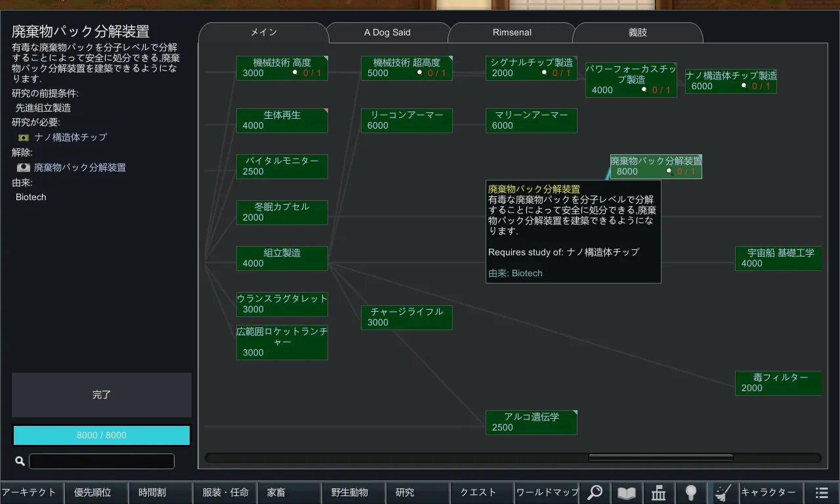Click the light bulb icon in bottom bar
Screen dimensions: 840x504
click(x=690, y=492)
